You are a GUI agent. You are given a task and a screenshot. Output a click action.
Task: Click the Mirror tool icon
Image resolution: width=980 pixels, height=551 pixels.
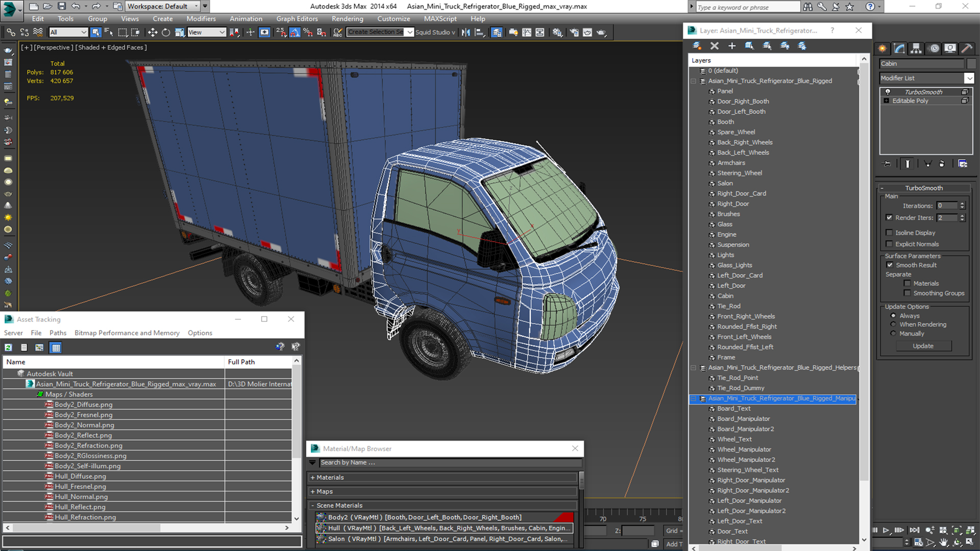pyautogui.click(x=466, y=32)
